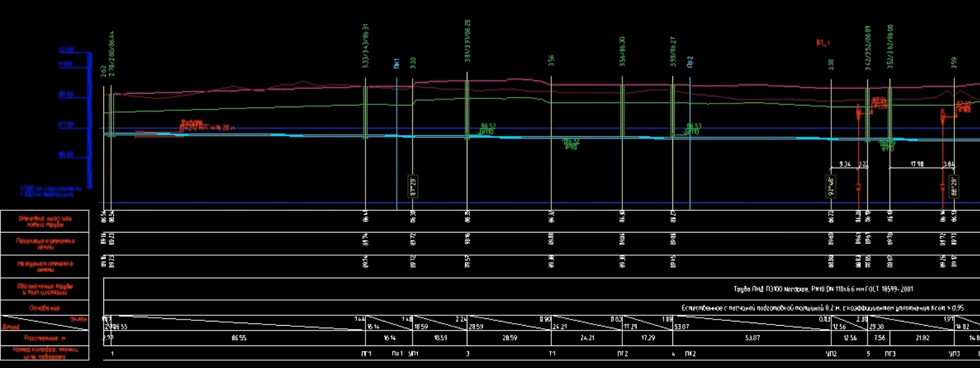Click the red Расстояние row header

pos(44,338)
